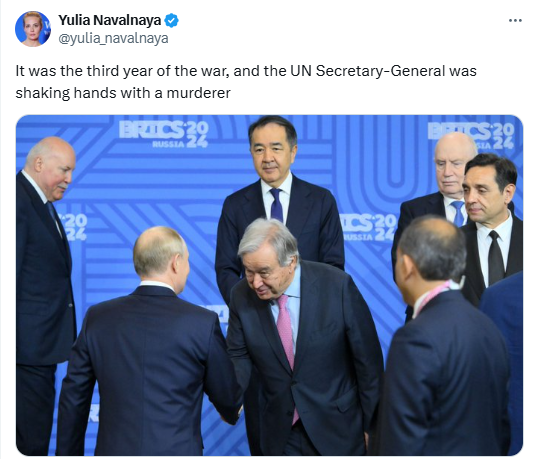This screenshot has height=459, width=534.
Task: Click the word "murderer" in the tweet
Action: [x=199, y=93]
